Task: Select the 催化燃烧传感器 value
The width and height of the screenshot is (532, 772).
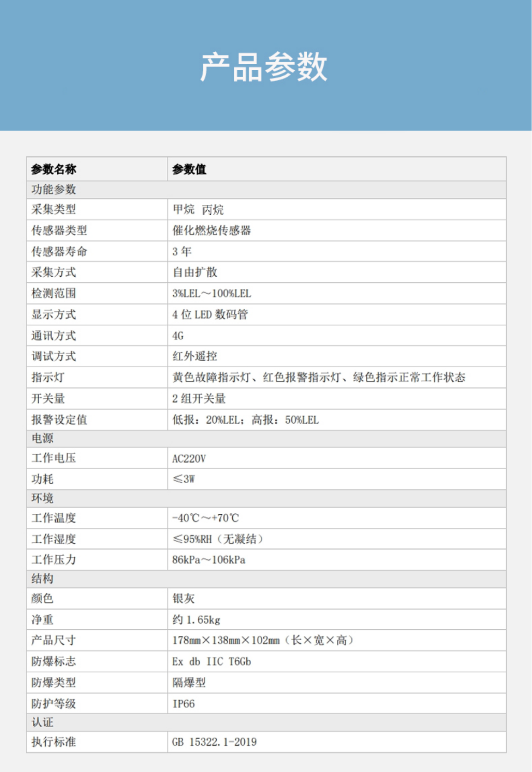Action: (x=212, y=231)
